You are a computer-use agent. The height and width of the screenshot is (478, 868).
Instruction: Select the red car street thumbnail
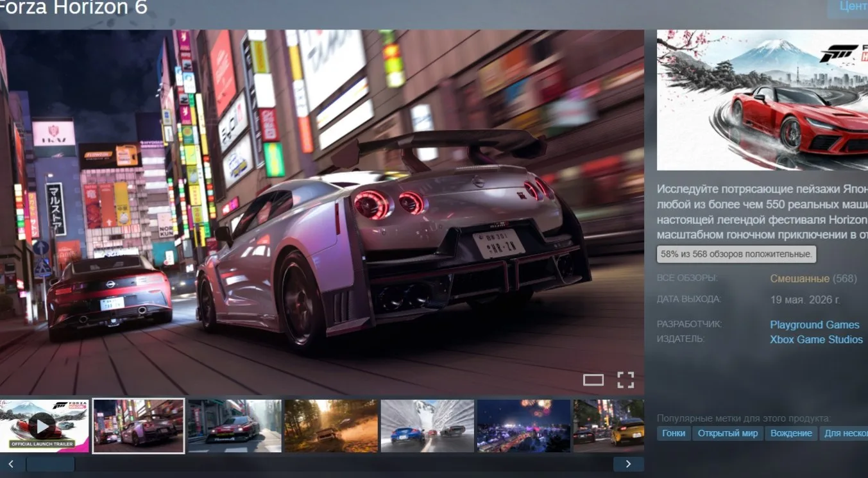(x=235, y=426)
